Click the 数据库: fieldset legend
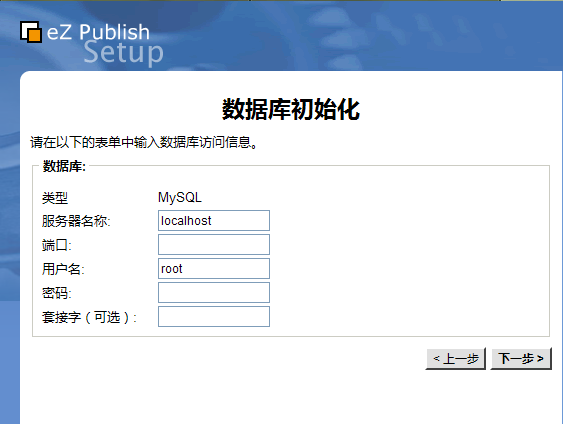This screenshot has height=424, width=563. [64, 166]
